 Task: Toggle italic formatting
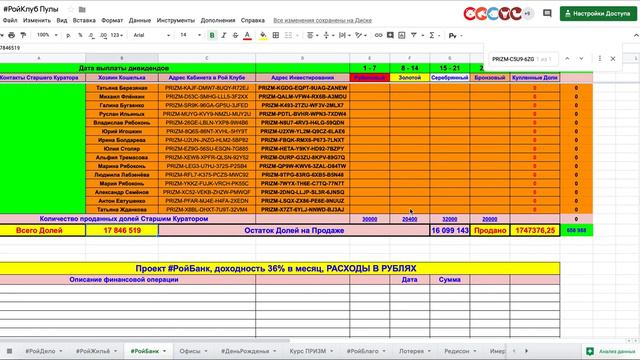[x=224, y=36]
